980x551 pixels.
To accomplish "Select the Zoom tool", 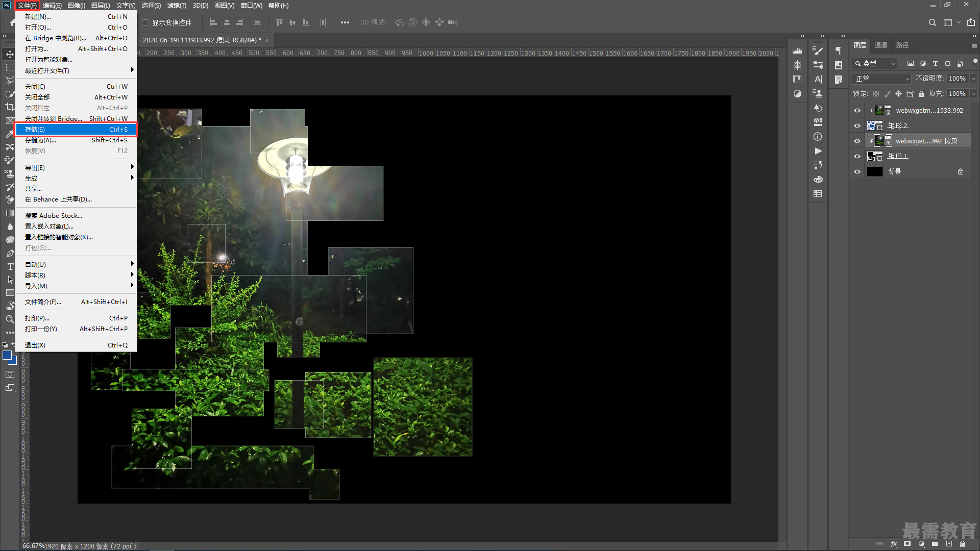I will tap(10, 319).
